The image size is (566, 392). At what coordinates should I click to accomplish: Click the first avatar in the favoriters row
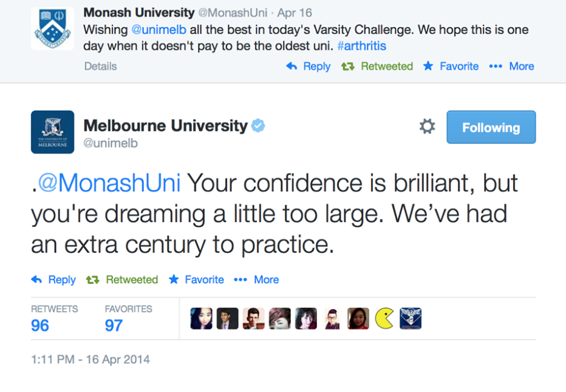pos(201,318)
